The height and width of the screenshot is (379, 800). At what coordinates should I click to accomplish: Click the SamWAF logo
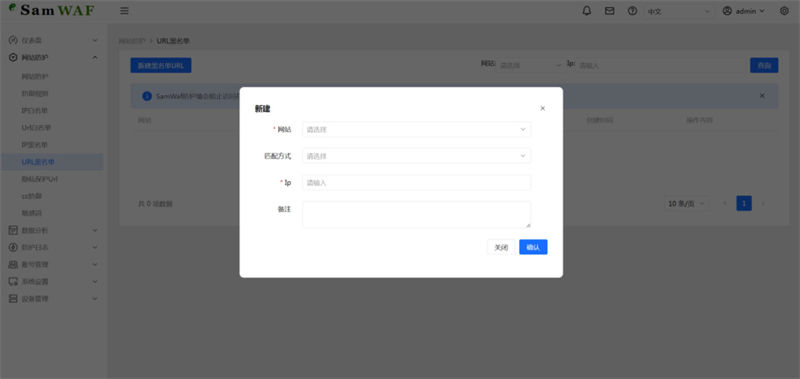click(x=52, y=10)
